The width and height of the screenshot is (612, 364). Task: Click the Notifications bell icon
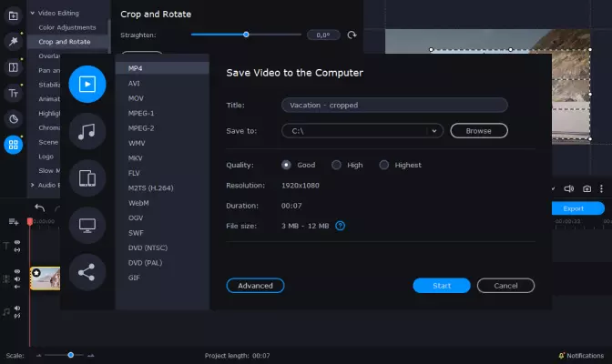click(x=562, y=356)
